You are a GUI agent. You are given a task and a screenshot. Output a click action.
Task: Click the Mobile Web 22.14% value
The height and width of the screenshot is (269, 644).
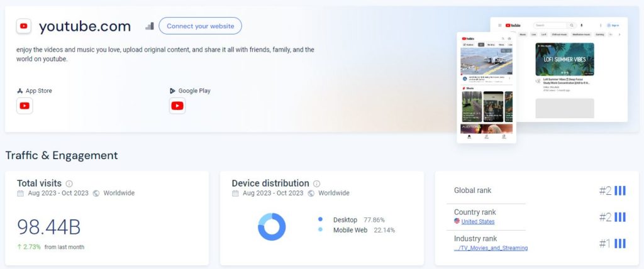(x=384, y=230)
